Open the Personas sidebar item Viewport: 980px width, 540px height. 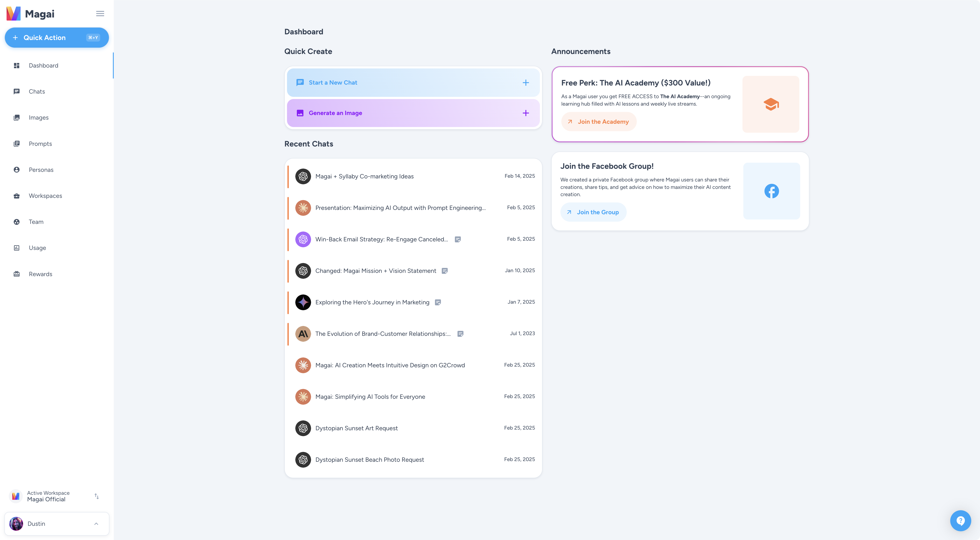point(41,170)
